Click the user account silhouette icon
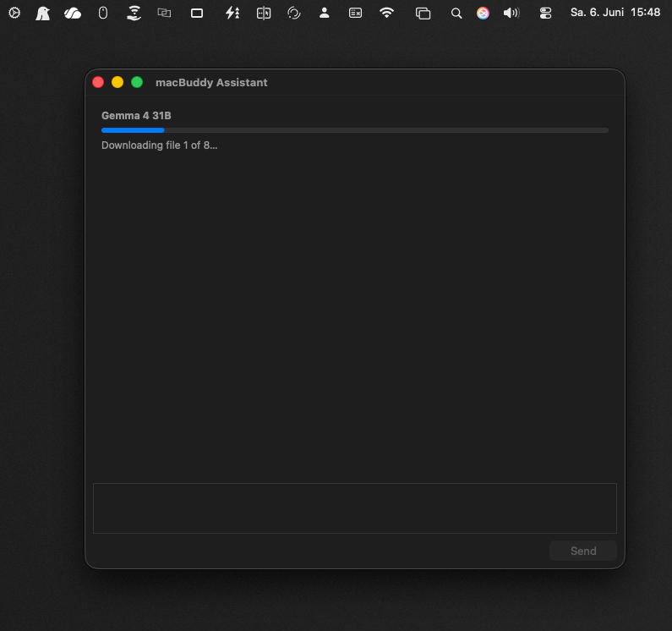Screen dimensions: 672x631 325,13
